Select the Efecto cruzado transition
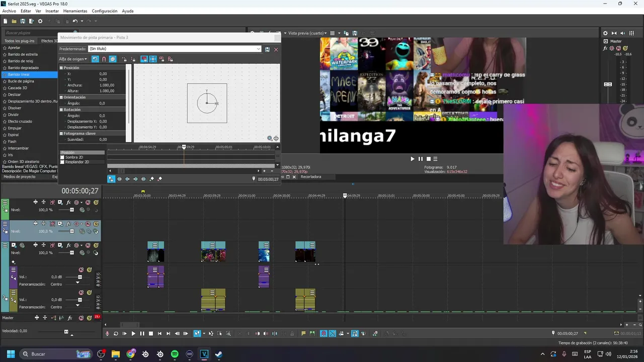Screen dimensions: 644x362 point(20,122)
